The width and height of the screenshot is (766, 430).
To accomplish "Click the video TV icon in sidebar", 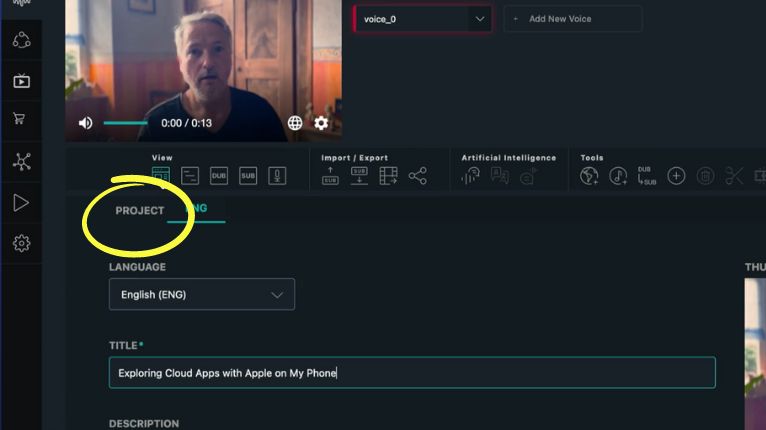I will pyautogui.click(x=21, y=81).
